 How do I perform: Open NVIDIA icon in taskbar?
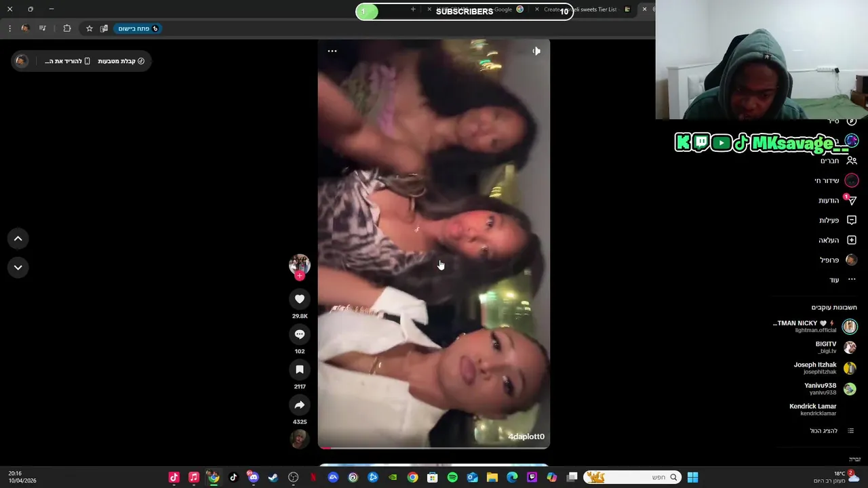point(393,477)
